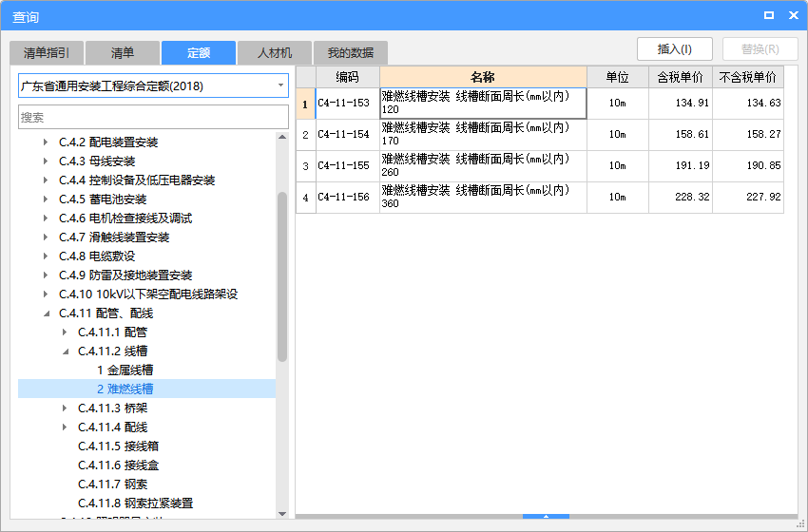Expand the C.4.11.3 桥架 node
808x532 pixels.
coord(65,408)
